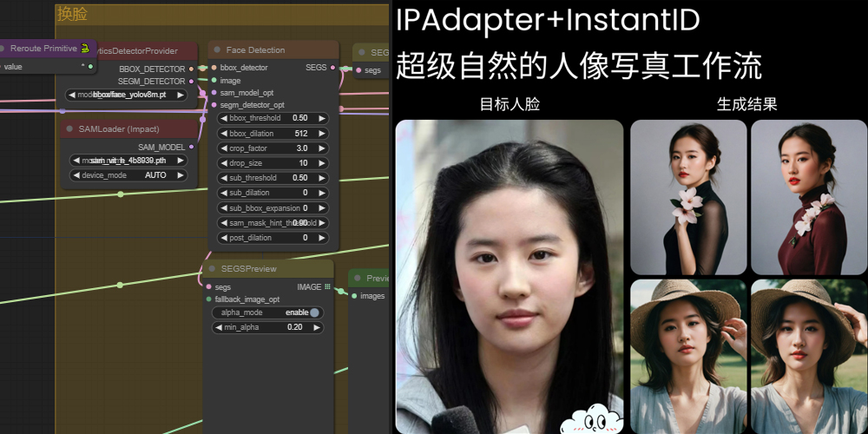Switch device_mode with its left arrow
868x434 pixels.
coord(76,175)
